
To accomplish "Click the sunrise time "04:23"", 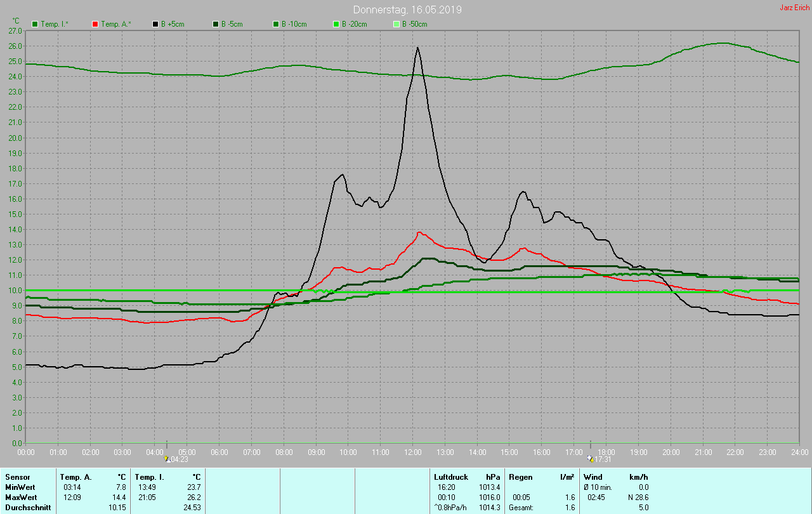I will pos(180,459).
